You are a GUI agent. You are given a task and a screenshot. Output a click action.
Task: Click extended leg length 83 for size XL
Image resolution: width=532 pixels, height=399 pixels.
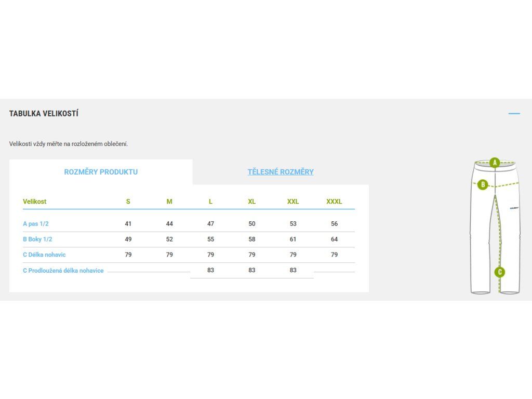[x=252, y=270]
